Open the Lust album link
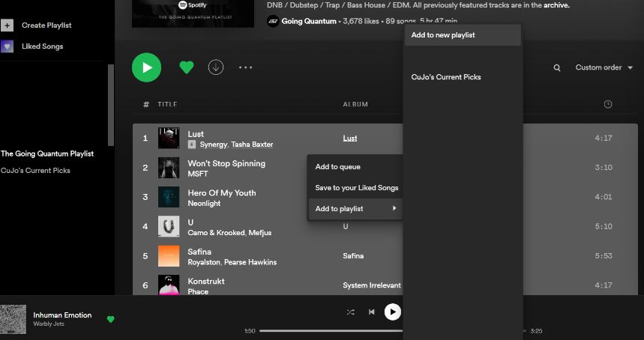 [350, 139]
